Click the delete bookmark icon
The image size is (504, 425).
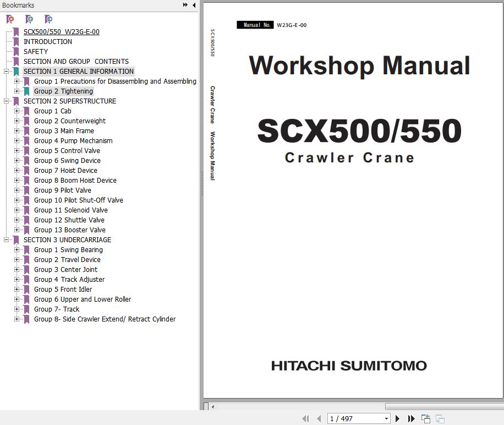pyautogui.click(x=10, y=19)
